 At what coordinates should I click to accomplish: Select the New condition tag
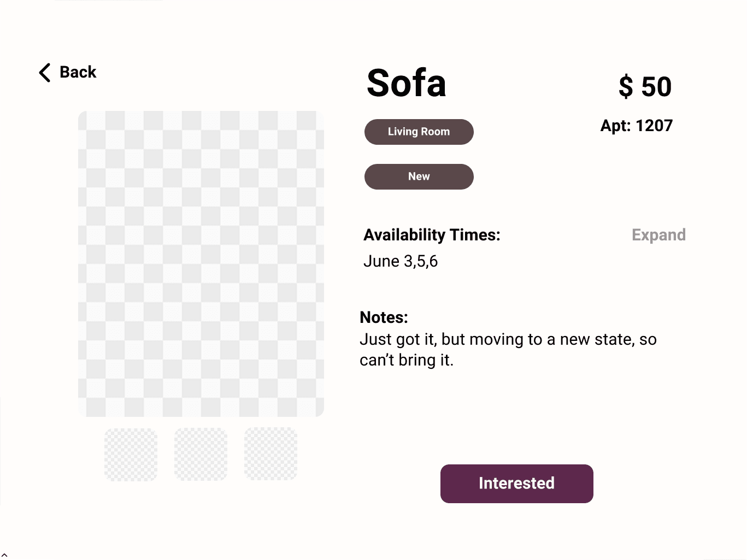click(419, 176)
